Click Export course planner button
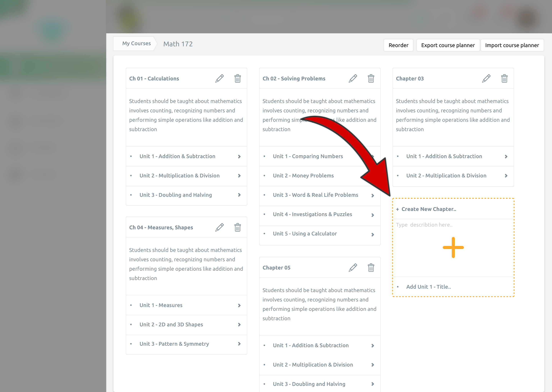 pyautogui.click(x=448, y=45)
